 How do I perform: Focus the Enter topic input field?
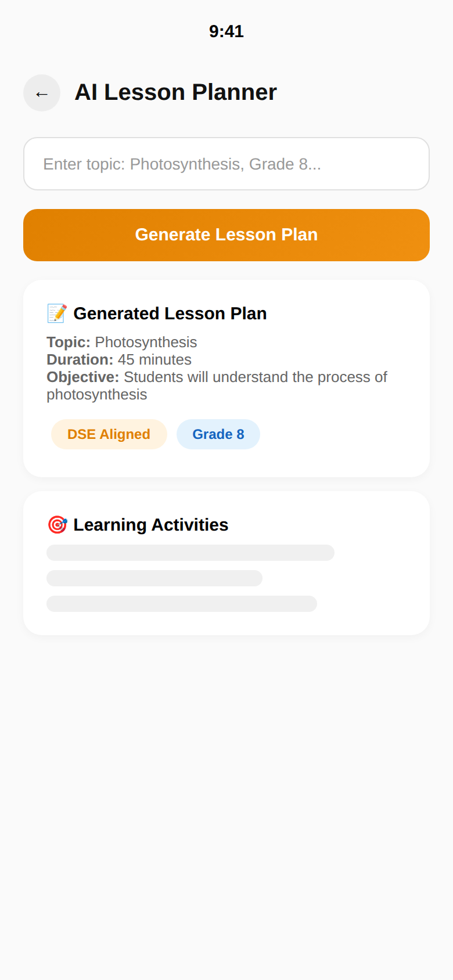[227, 164]
